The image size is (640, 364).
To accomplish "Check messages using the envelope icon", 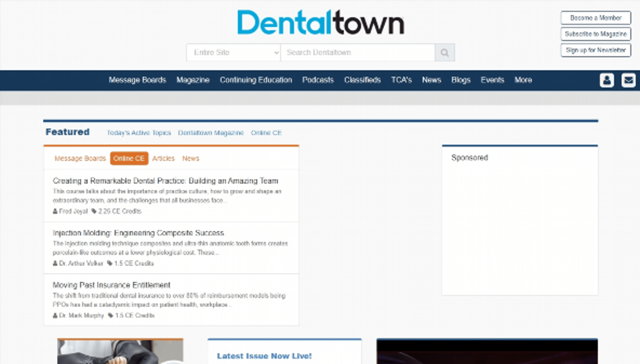I will 628,80.
